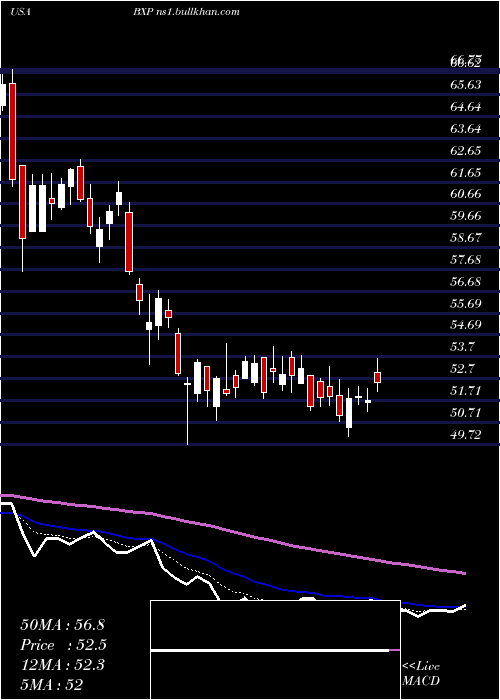Click the 52.7 price axis label
The width and height of the screenshot is (500, 700).
(463, 369)
